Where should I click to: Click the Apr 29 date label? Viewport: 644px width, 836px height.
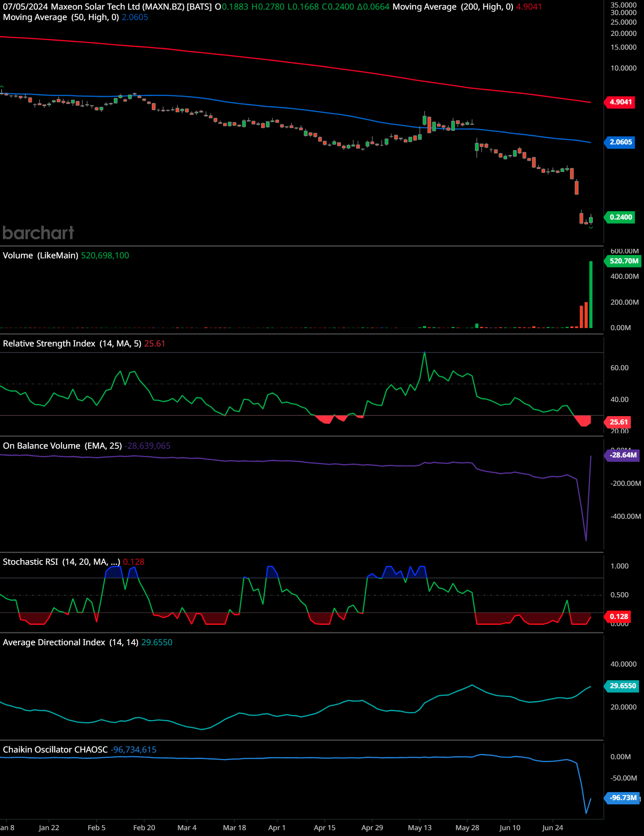372,828
